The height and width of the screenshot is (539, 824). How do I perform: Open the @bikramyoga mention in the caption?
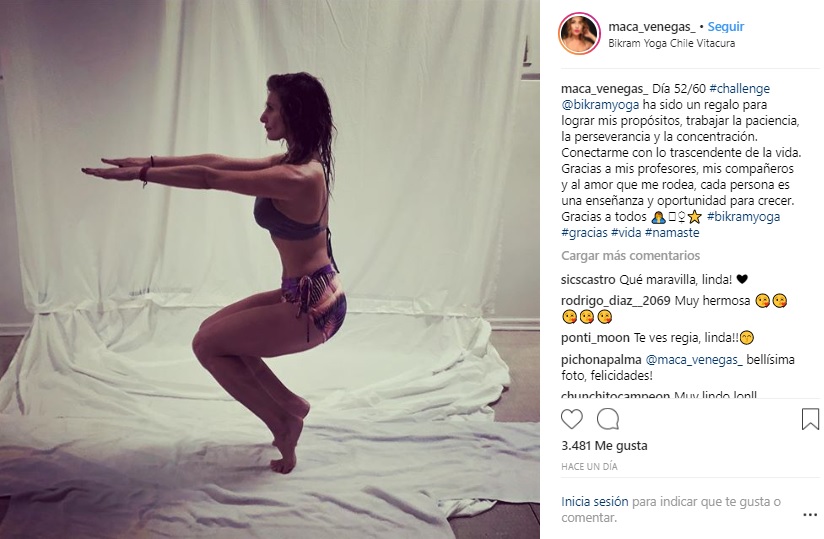pyautogui.click(x=600, y=105)
